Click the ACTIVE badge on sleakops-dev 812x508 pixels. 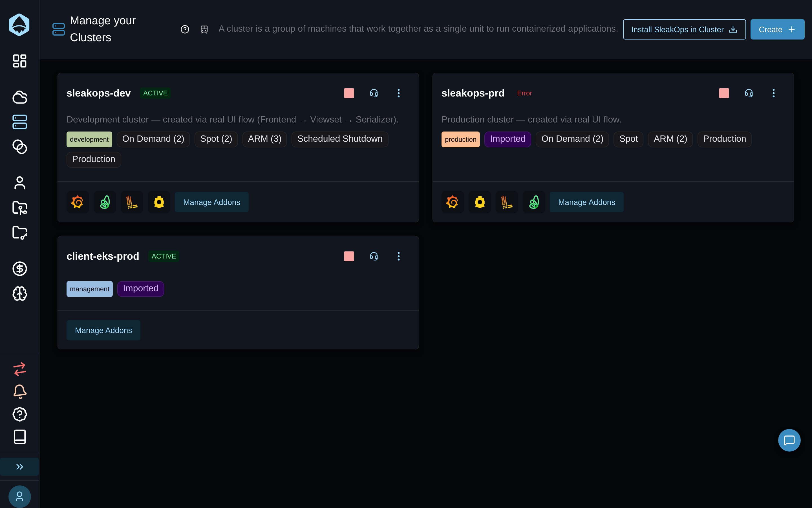tap(155, 93)
